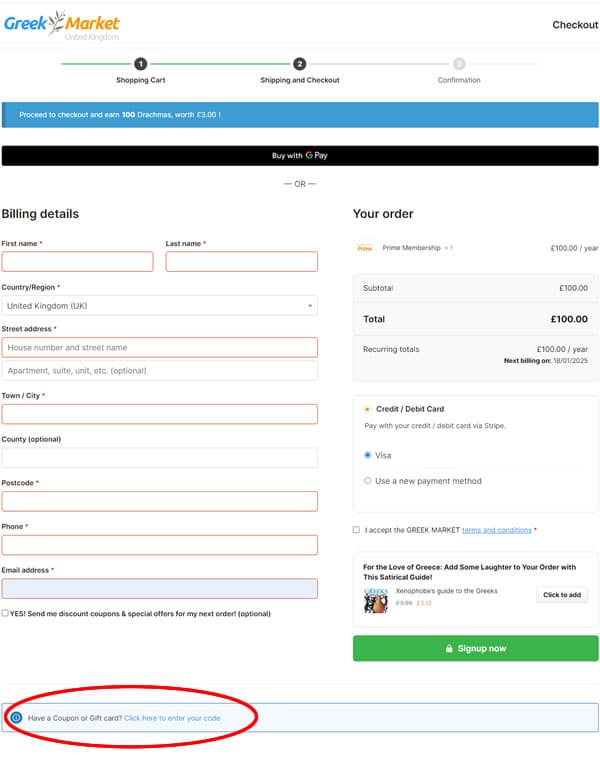Click the 'Click here to enter your code' link
Image resolution: width=600 pixels, height=774 pixels.
(x=172, y=718)
